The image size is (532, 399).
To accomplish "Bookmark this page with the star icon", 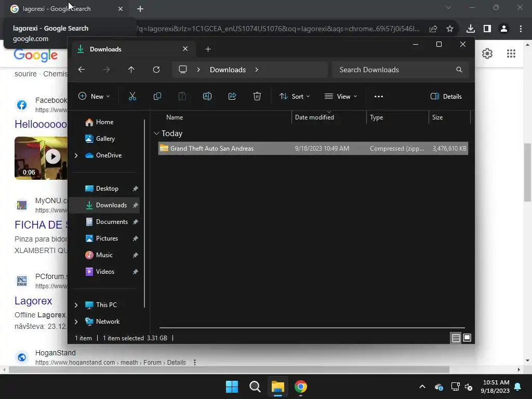I will 450,29.
